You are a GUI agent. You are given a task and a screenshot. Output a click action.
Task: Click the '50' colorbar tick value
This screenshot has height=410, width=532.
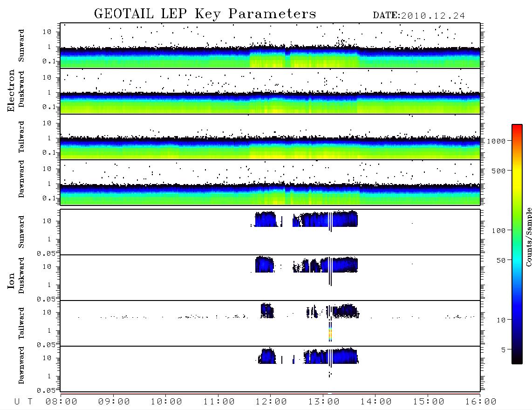(x=501, y=260)
